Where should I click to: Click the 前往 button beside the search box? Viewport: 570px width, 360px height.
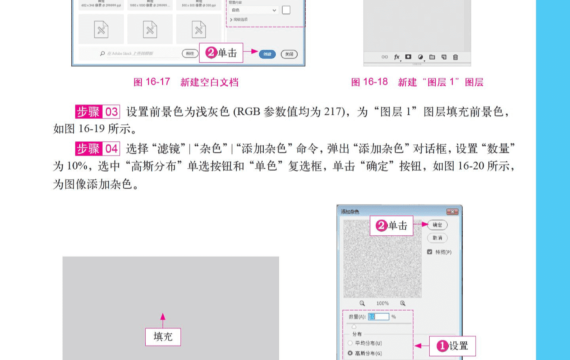[x=190, y=53]
